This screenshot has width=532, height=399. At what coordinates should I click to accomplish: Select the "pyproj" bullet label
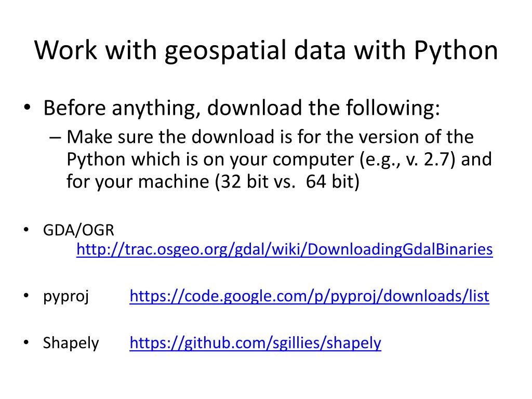pyautogui.click(x=66, y=296)
